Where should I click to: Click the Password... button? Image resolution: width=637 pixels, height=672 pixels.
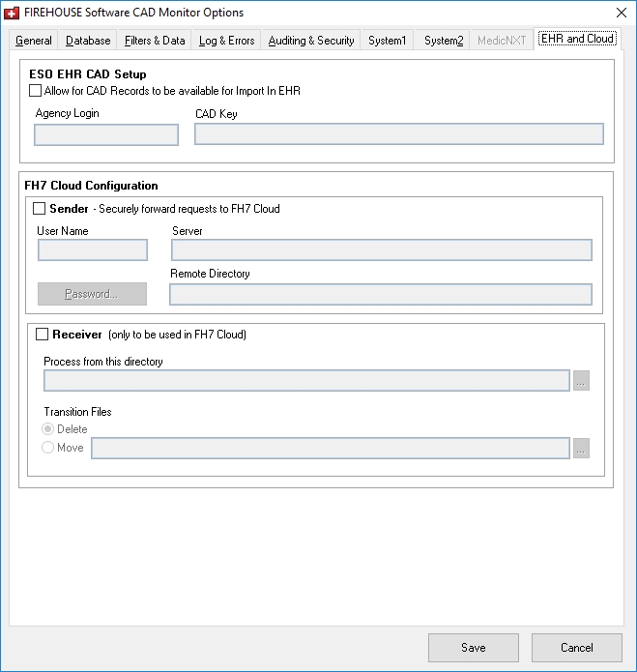[x=92, y=294]
